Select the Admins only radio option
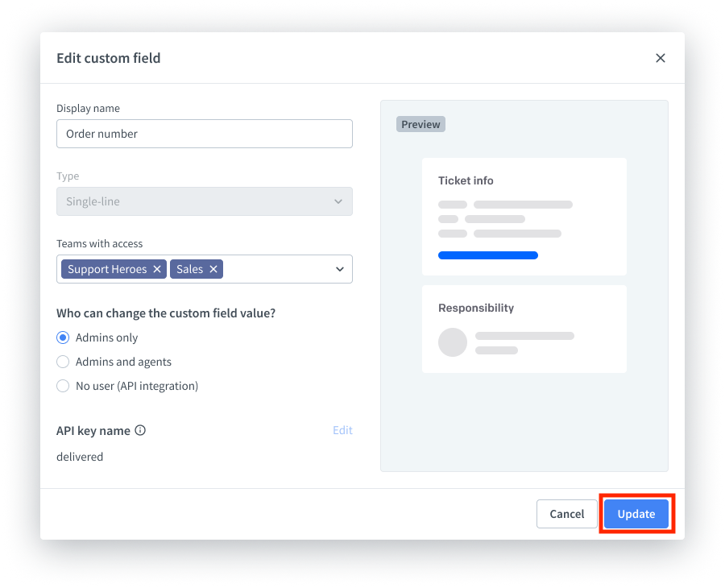 63,337
